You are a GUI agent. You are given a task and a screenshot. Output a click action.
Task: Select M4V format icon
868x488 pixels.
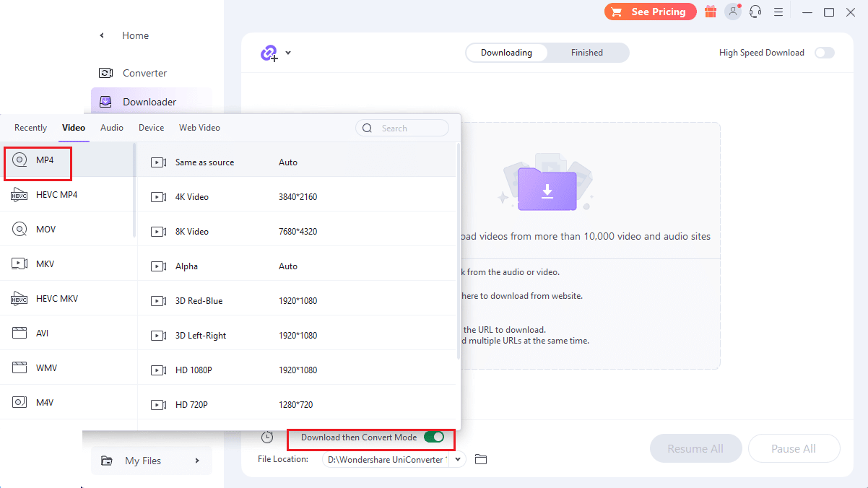pos(19,402)
